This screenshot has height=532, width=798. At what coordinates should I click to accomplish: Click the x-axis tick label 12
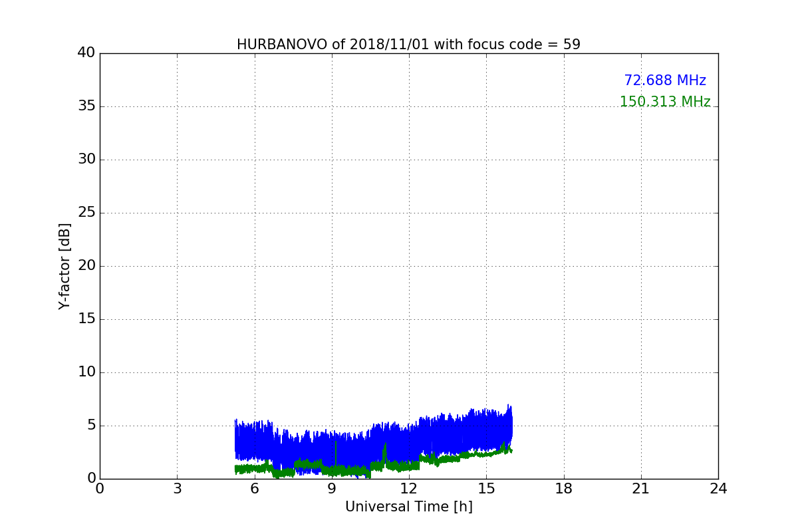click(x=409, y=489)
